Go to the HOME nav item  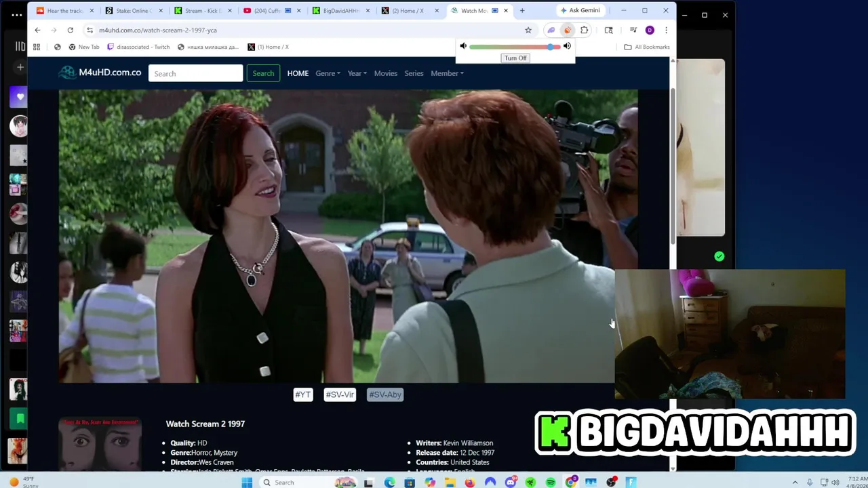298,73
